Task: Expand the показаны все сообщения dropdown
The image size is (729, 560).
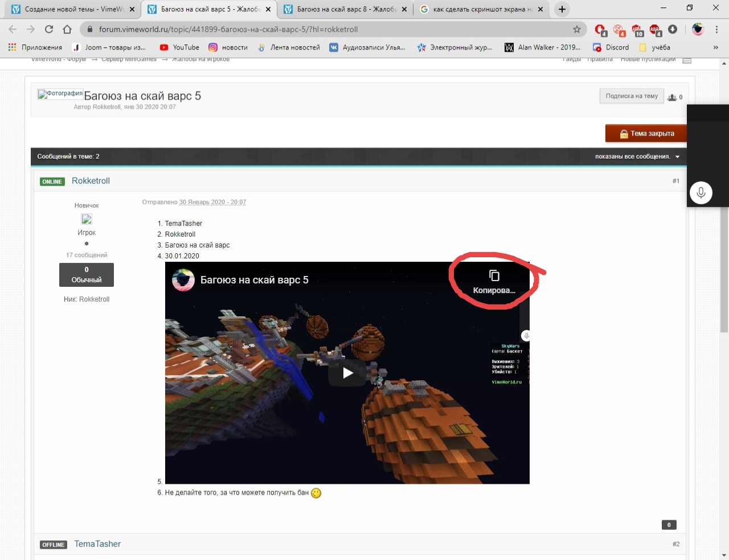Action: tap(637, 157)
